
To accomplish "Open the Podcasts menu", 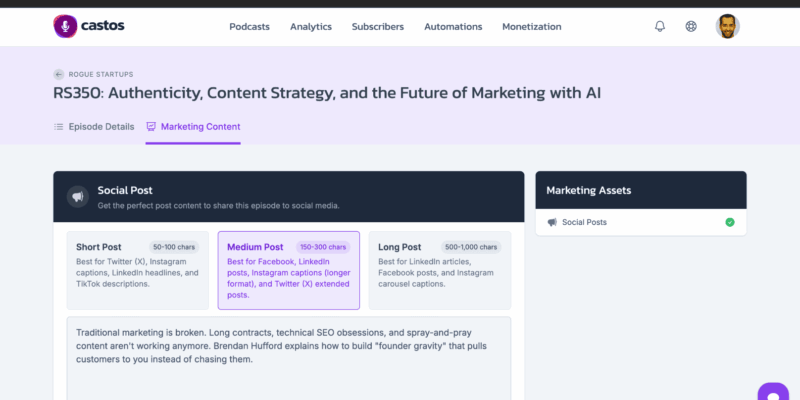I will click(x=249, y=27).
